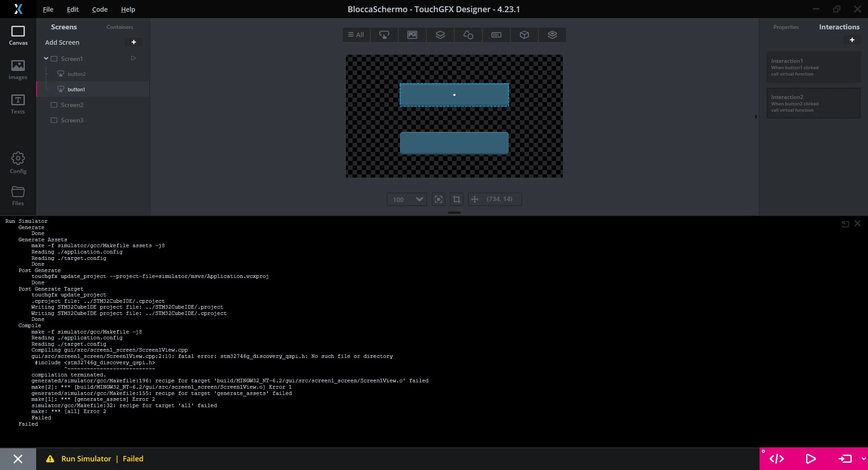The width and height of the screenshot is (868, 470).
Task: Open the Files folder in the sidebar
Action: pos(18,196)
